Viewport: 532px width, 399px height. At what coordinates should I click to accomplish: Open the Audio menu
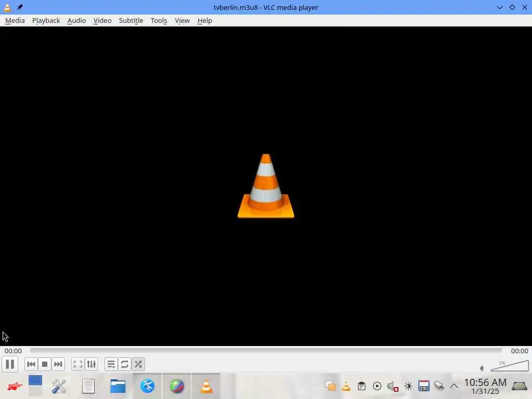coord(77,20)
